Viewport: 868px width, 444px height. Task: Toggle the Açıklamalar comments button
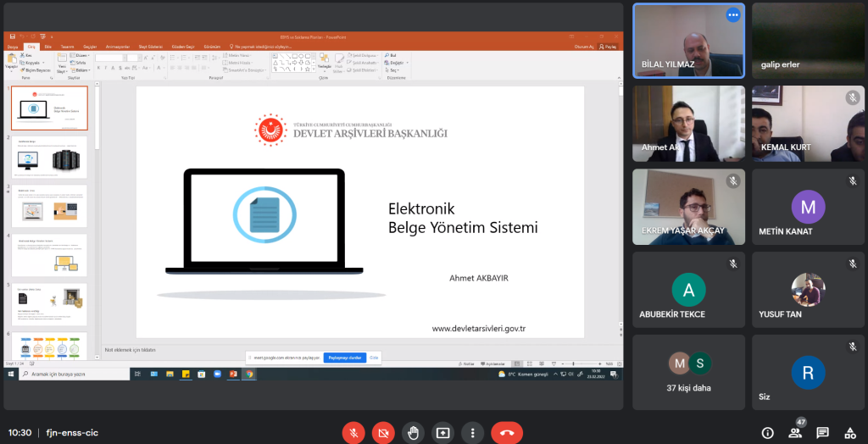coord(492,364)
